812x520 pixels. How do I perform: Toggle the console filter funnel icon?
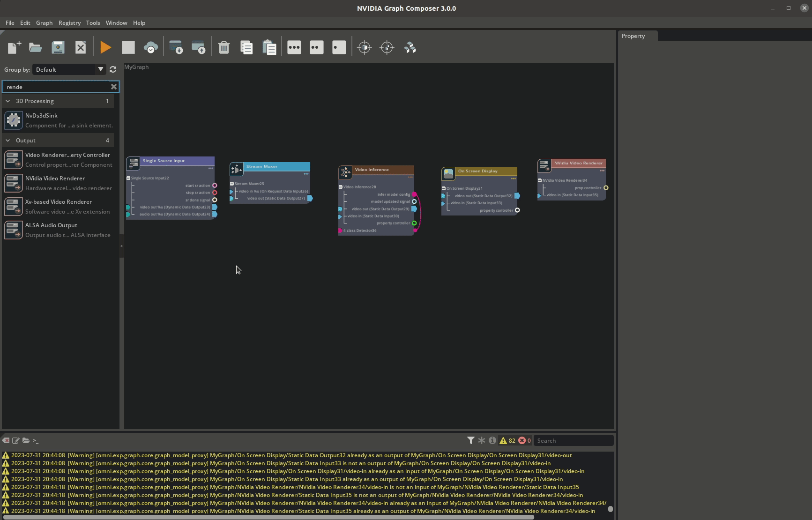(x=470, y=440)
